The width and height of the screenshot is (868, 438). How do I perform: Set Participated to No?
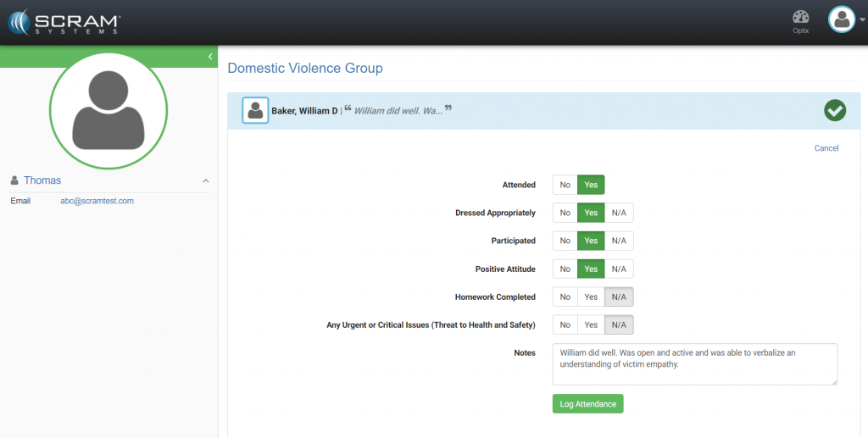(x=565, y=241)
